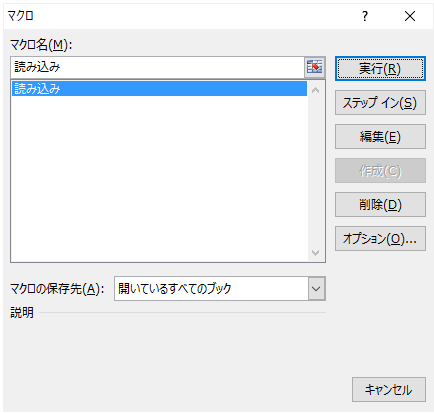Screen dimensions: 434x414
Task: Cancel the dialog with キャンセル
Action: click(389, 389)
